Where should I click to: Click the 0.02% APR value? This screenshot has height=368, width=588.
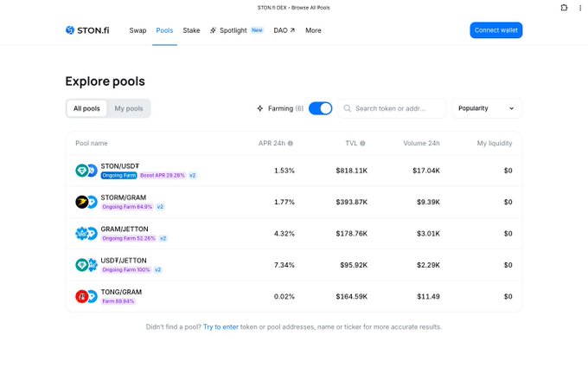point(284,297)
